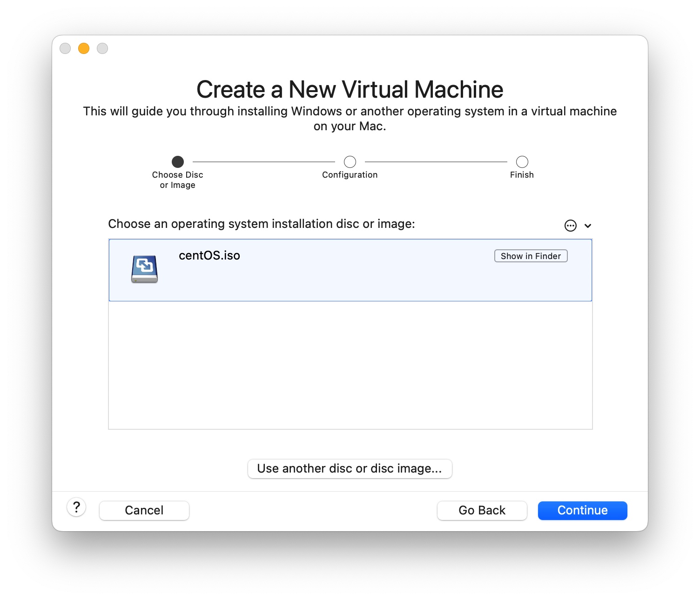This screenshot has height=600, width=700.
Task: Minimize the window with yellow button
Action: point(84,48)
